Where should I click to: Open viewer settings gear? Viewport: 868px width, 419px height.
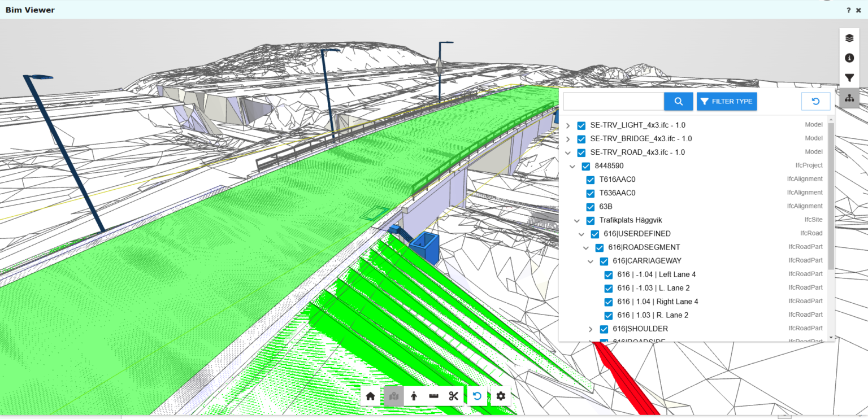click(501, 396)
